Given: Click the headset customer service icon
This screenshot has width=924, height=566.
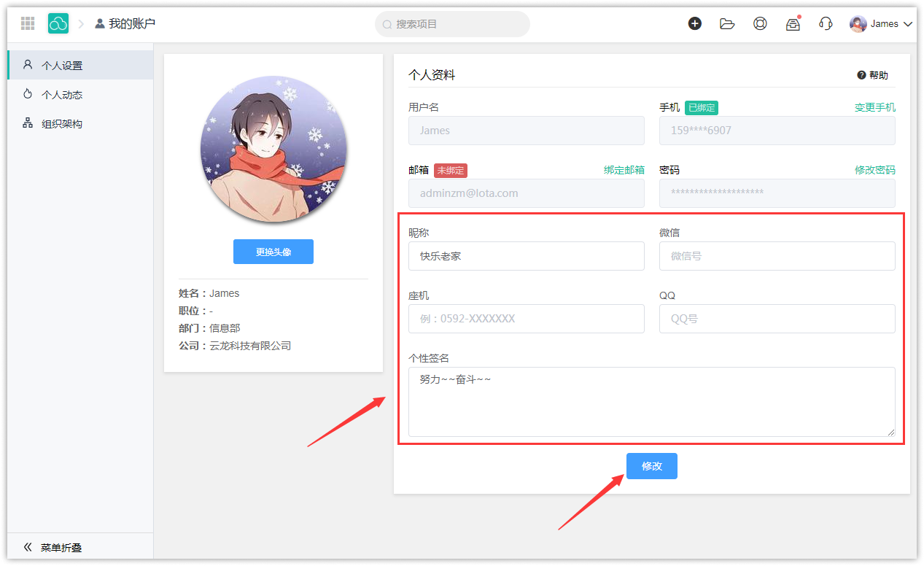Looking at the screenshot, I should 826,23.
